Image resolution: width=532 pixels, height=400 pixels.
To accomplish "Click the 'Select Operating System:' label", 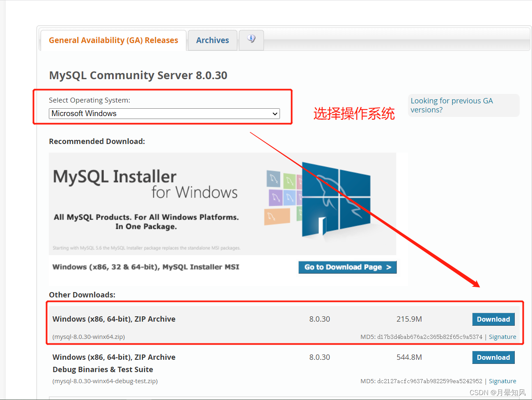I will [89, 100].
